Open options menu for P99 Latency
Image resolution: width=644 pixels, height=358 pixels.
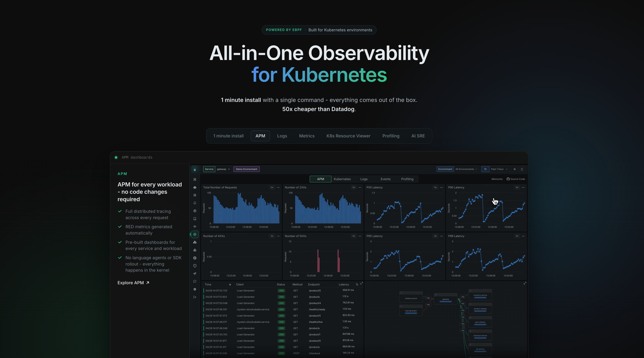tap(523, 236)
